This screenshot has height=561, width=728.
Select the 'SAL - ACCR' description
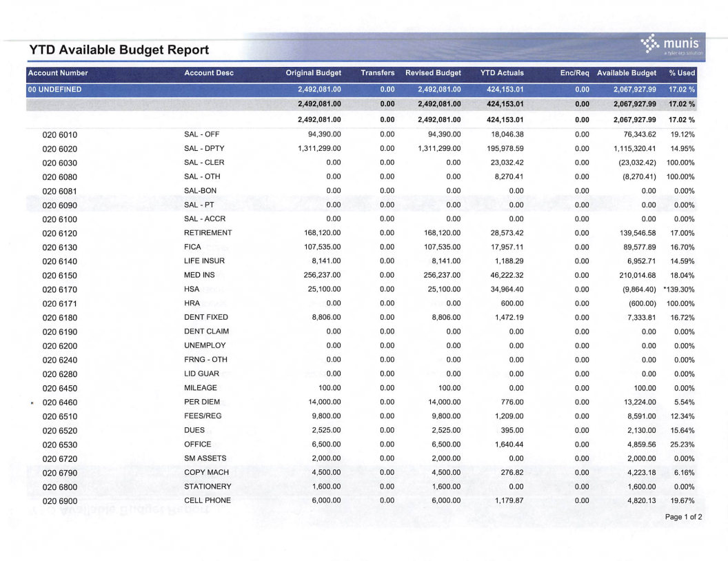click(205, 219)
